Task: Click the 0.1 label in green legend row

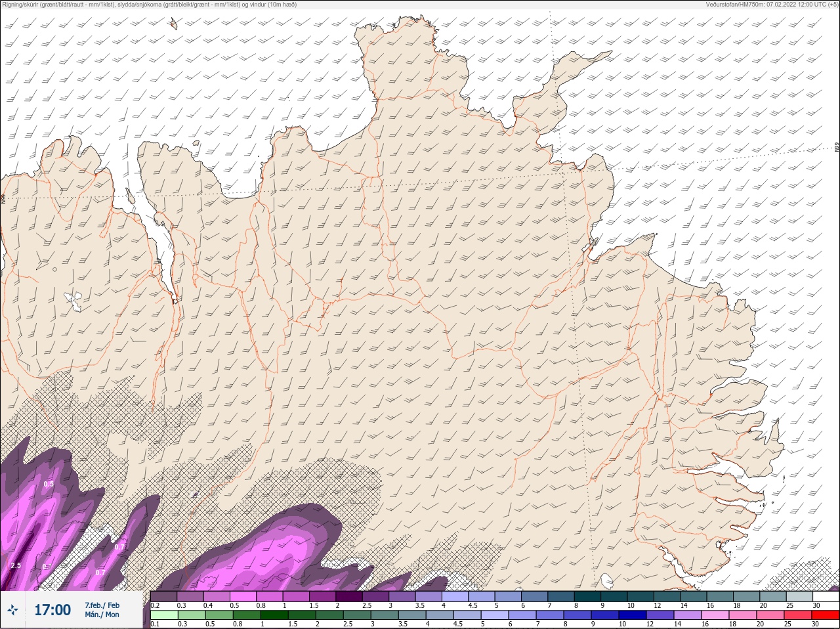Action: click(x=155, y=624)
